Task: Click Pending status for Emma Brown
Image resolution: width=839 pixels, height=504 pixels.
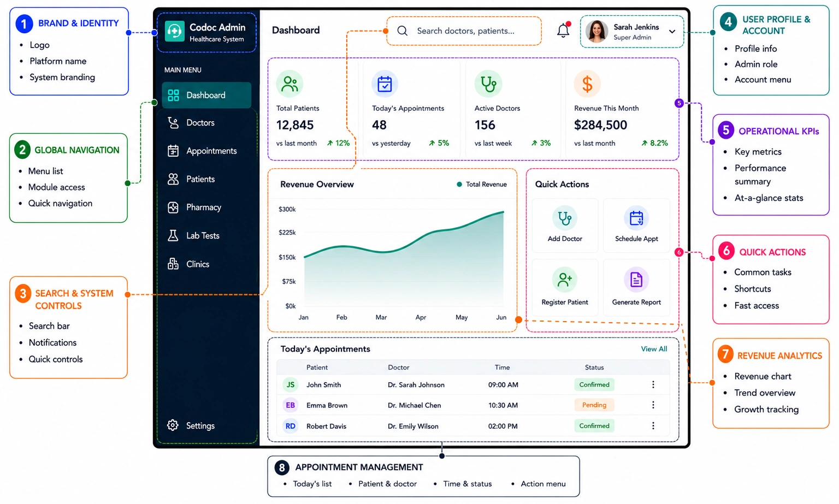Action: point(594,405)
